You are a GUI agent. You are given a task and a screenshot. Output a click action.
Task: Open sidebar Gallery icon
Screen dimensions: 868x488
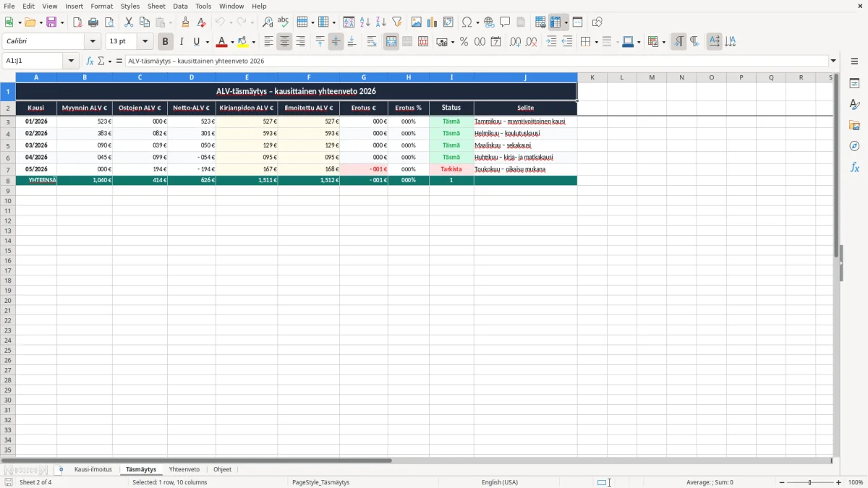pos(854,125)
